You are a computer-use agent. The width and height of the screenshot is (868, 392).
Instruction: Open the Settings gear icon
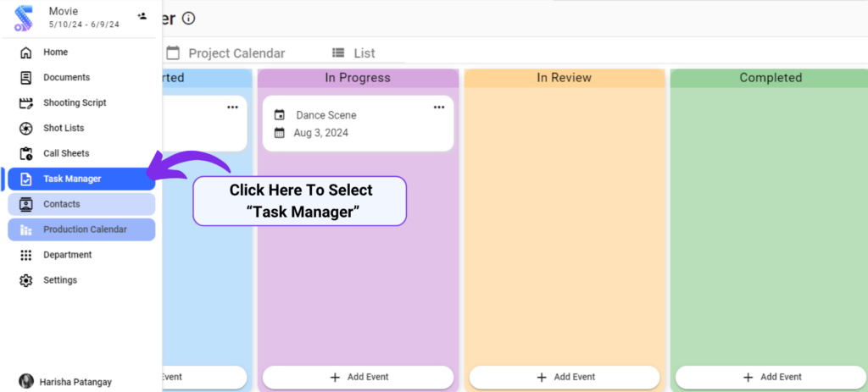25,280
